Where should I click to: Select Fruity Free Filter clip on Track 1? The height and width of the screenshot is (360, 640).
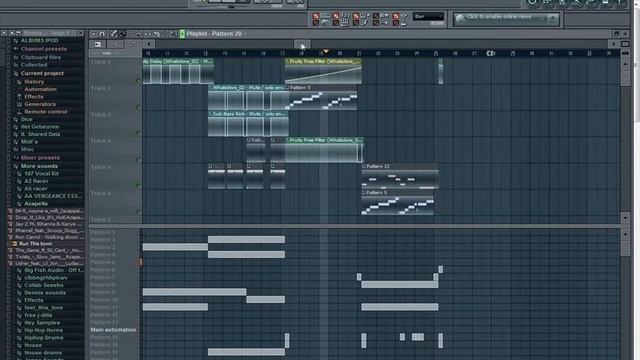point(323,71)
